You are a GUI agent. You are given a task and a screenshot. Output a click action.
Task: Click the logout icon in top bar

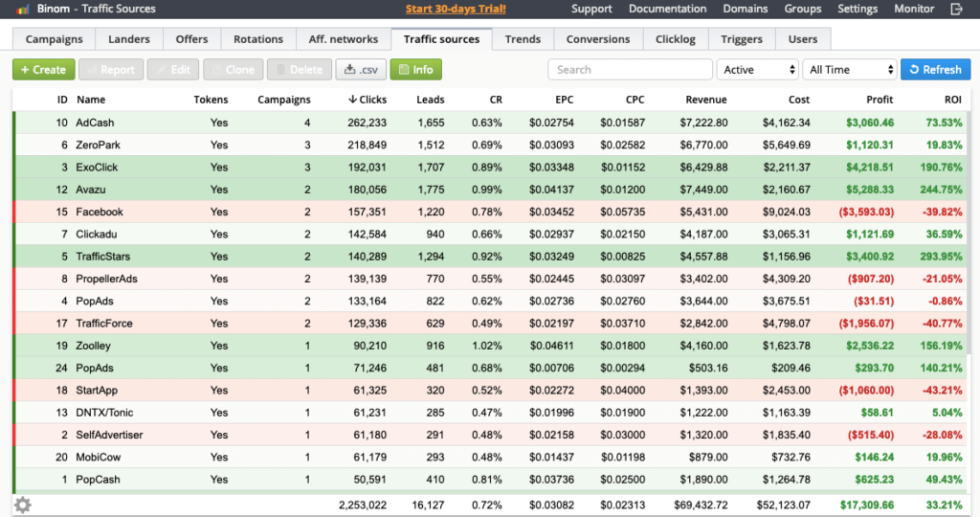coord(956,9)
